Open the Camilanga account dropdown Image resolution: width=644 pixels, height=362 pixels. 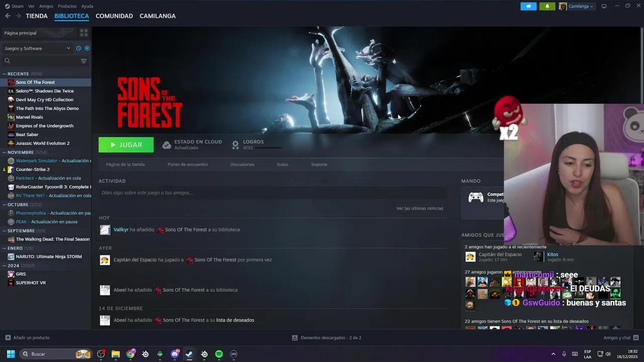(576, 7)
